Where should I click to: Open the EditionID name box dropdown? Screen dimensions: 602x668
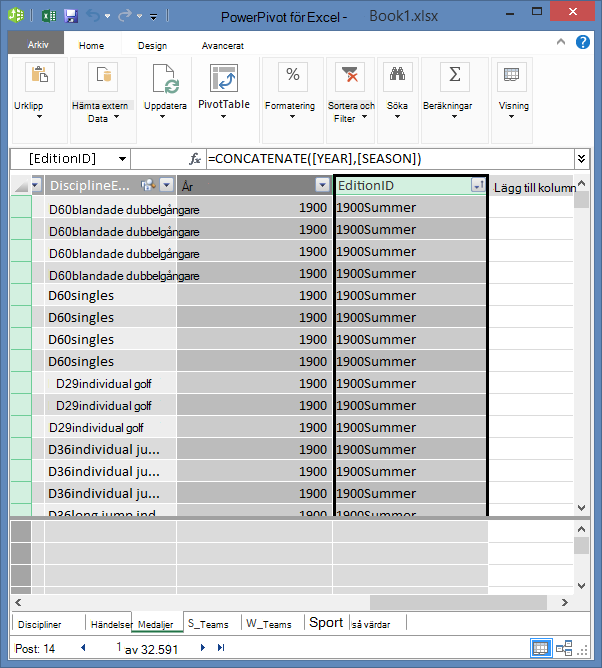[122, 159]
